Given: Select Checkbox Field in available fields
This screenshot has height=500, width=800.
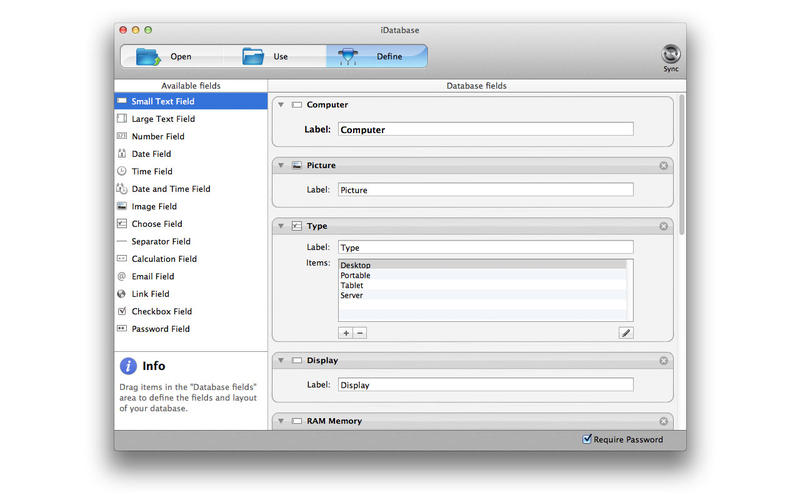Looking at the screenshot, I should pyautogui.click(x=161, y=311).
